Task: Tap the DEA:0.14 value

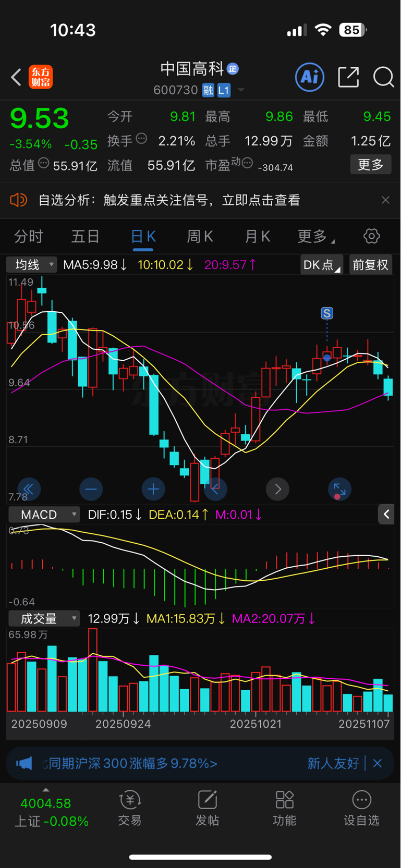Action: [x=179, y=515]
